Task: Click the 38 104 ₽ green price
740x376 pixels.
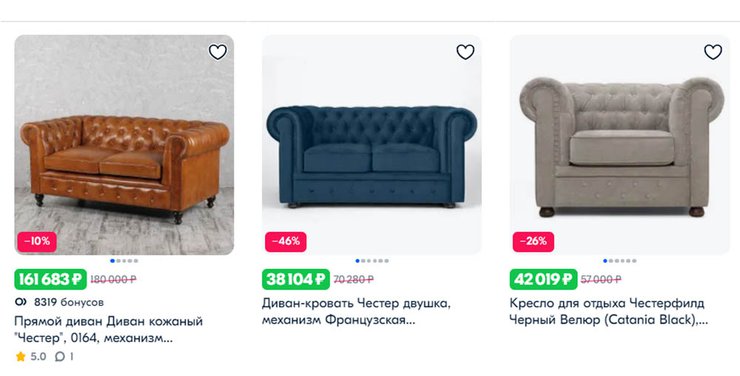Action: pos(296,279)
